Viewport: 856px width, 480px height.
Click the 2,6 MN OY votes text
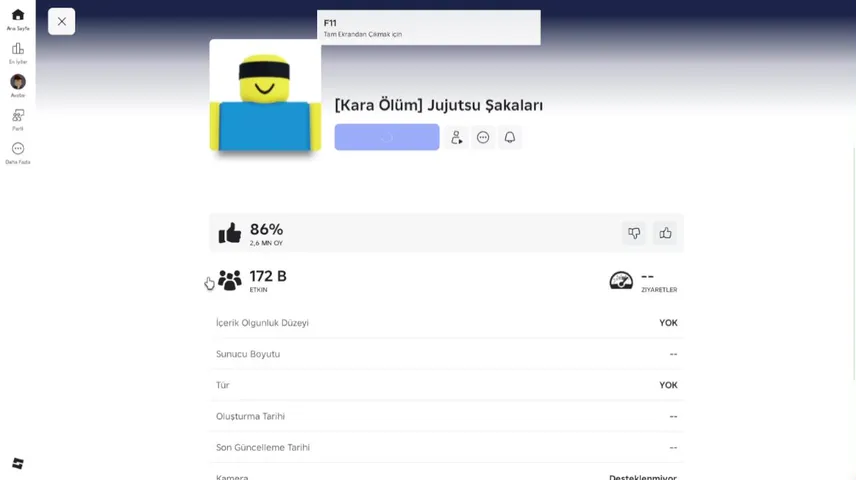[266, 243]
